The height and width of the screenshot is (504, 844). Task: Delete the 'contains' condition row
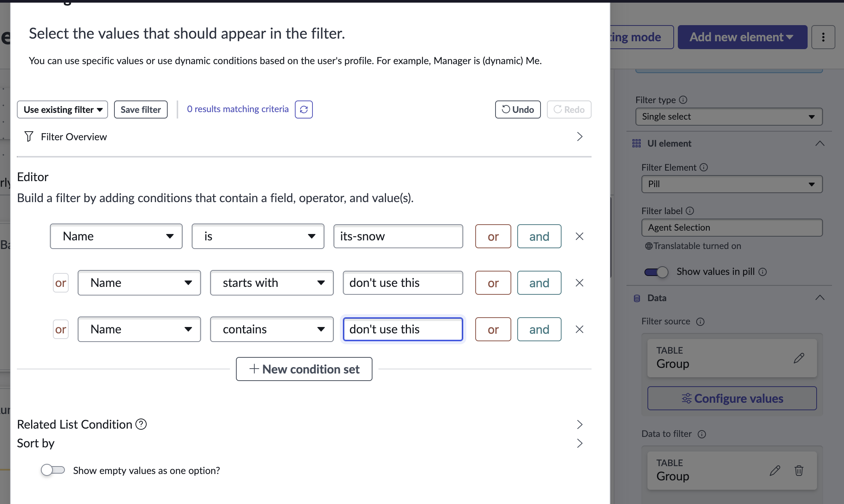pyautogui.click(x=579, y=329)
